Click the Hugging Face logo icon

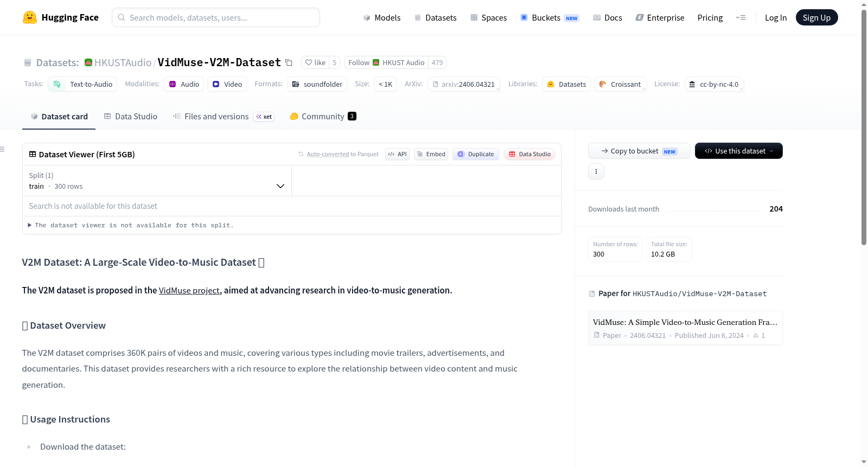coord(30,17)
